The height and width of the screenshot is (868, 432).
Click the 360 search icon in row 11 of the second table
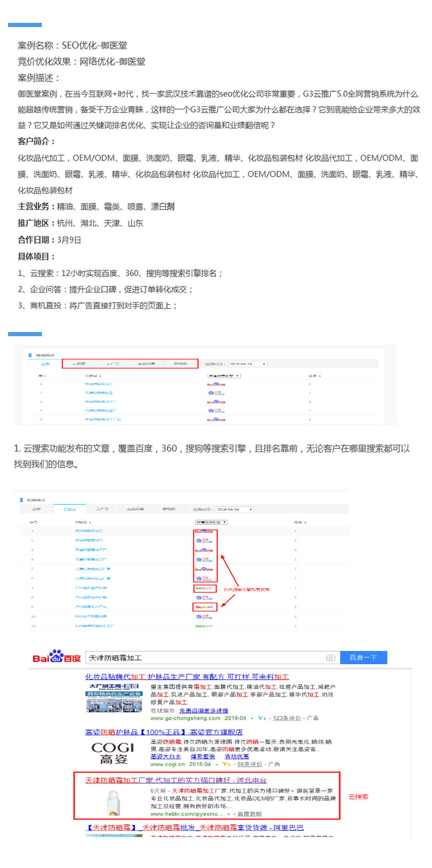click(x=204, y=626)
